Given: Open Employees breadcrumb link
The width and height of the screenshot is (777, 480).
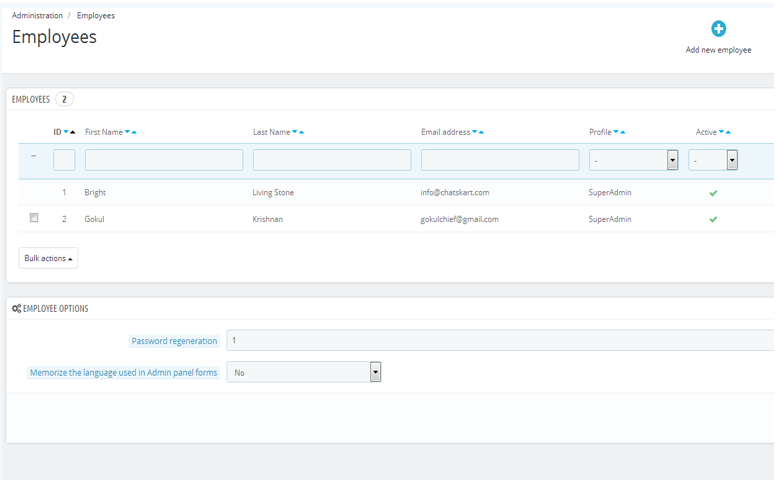Looking at the screenshot, I should [x=96, y=15].
